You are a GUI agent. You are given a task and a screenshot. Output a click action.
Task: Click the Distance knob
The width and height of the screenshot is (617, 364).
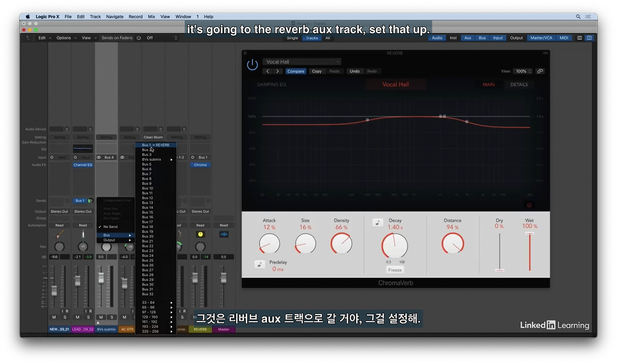pos(453,244)
